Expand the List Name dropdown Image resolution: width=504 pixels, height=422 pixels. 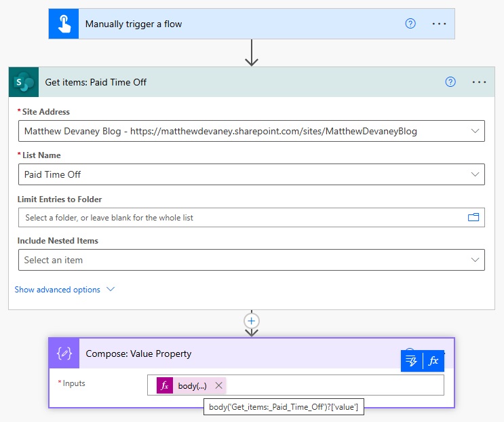coord(473,174)
